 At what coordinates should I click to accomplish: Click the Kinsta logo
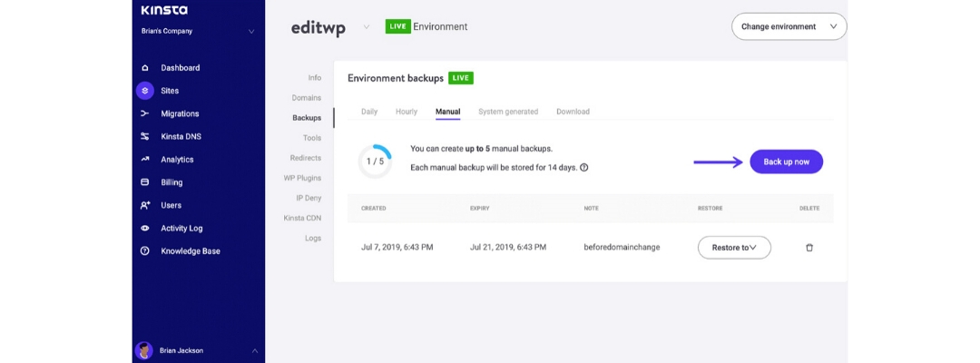[x=164, y=10]
